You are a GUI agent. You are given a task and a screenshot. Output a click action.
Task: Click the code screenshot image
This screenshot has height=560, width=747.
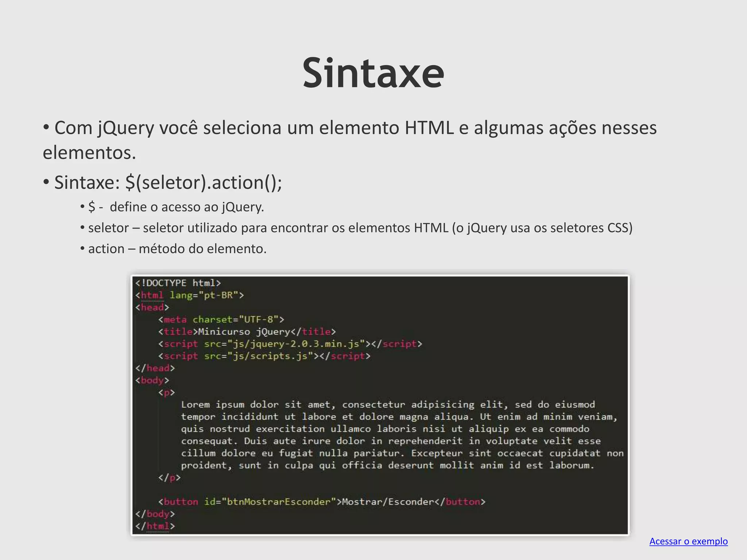380,405
